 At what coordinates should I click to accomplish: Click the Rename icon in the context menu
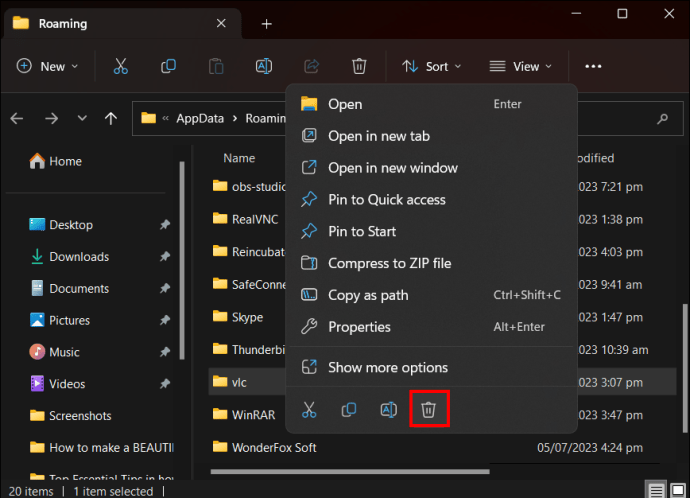coord(389,410)
